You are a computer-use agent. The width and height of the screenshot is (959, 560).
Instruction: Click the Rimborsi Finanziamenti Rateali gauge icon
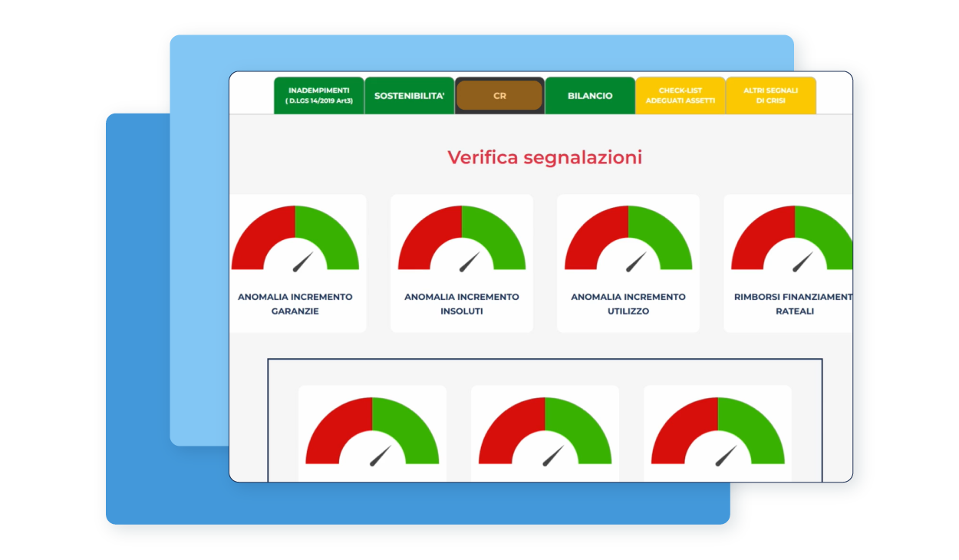[x=793, y=239]
